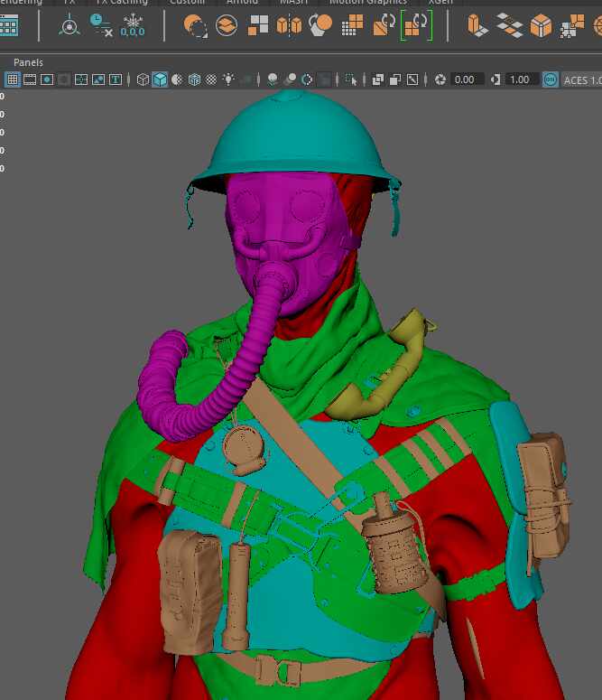Click the Extract faces shelf icon
Image resolution: width=602 pixels, height=700 pixels.
tap(258, 25)
